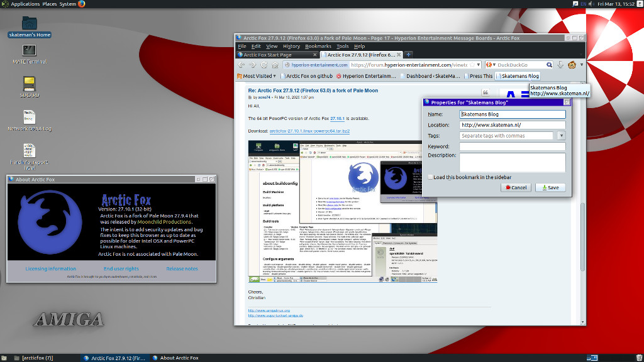
Task: Open Release notes in About window
Action: 182,269
